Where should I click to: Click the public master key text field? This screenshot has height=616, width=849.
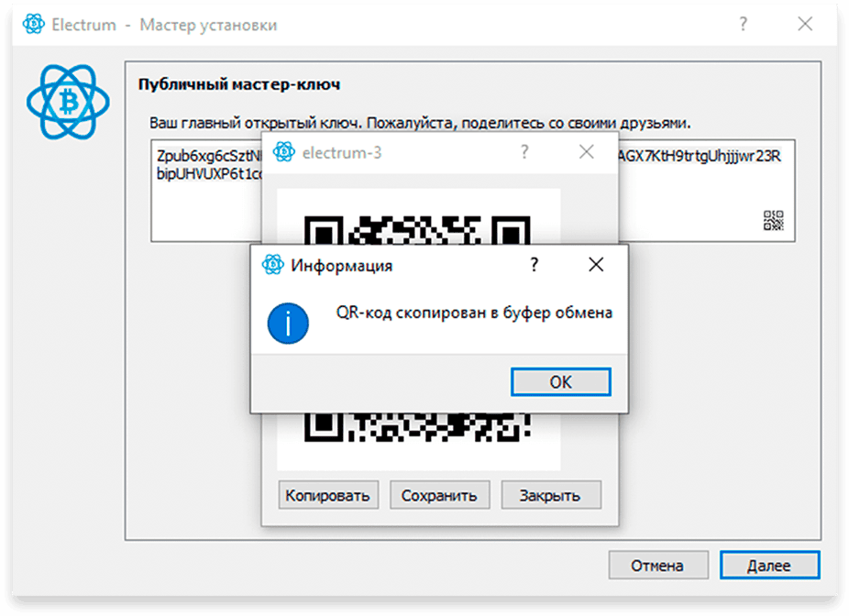pos(473,191)
